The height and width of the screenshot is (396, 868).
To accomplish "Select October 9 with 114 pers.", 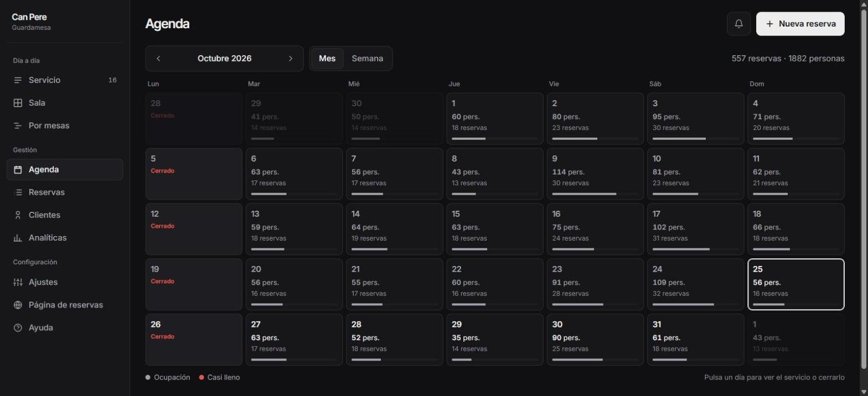I will (595, 174).
